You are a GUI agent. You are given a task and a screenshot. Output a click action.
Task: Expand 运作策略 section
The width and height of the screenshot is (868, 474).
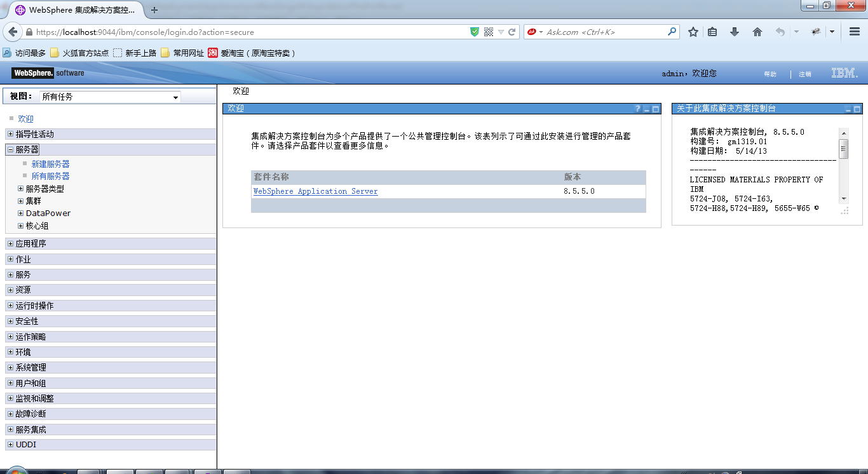tap(10, 337)
